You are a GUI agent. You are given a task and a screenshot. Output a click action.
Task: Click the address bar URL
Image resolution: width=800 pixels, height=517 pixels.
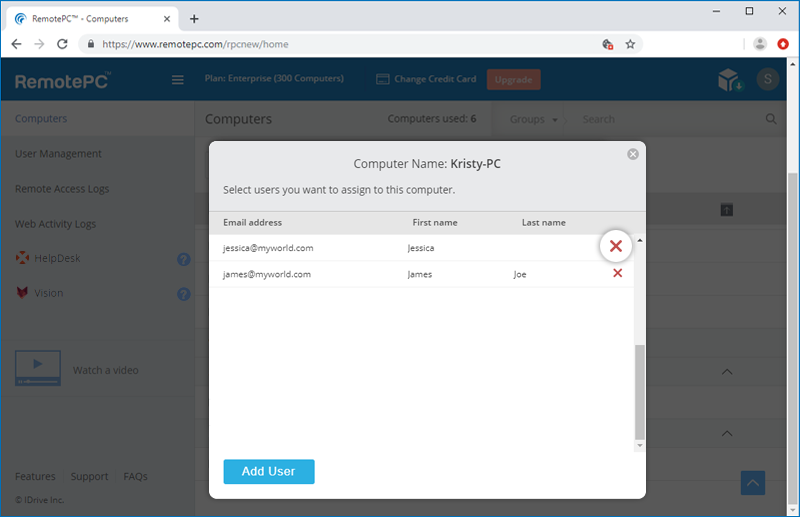pyautogui.click(x=195, y=44)
